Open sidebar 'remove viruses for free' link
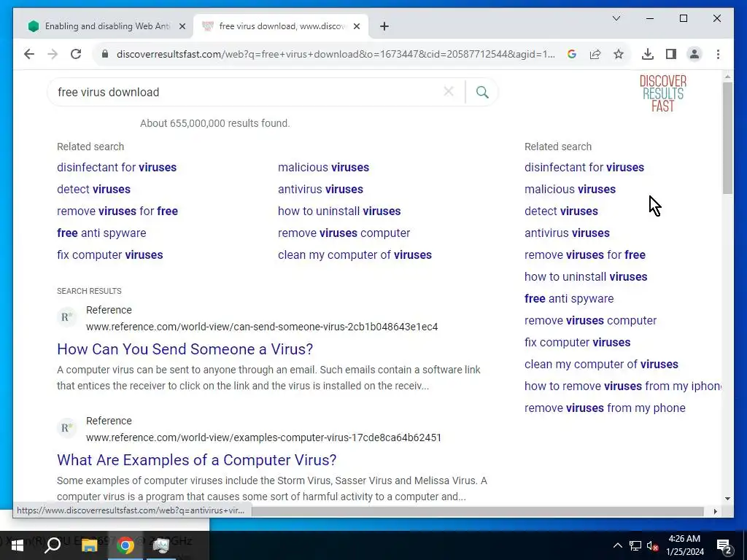The image size is (747, 560). click(x=585, y=254)
